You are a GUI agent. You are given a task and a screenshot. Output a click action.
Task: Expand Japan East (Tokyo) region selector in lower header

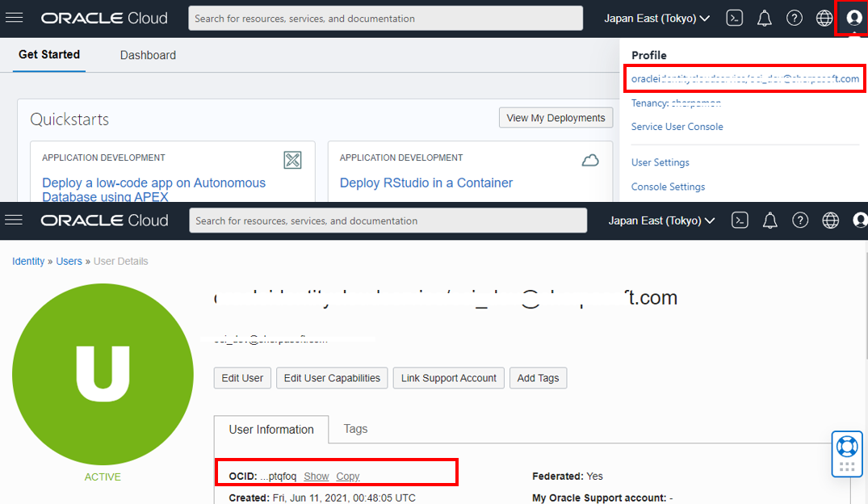661,220
